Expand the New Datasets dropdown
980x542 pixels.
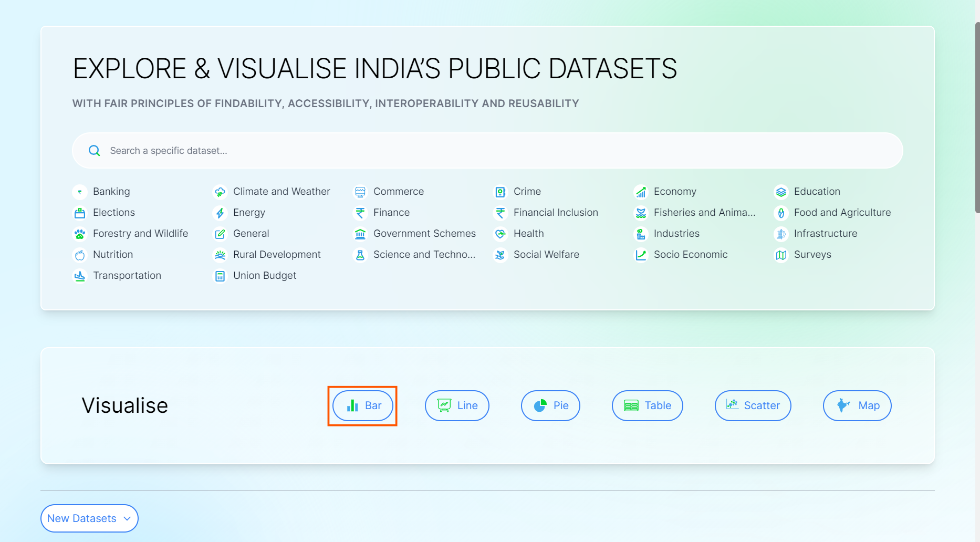(x=89, y=518)
